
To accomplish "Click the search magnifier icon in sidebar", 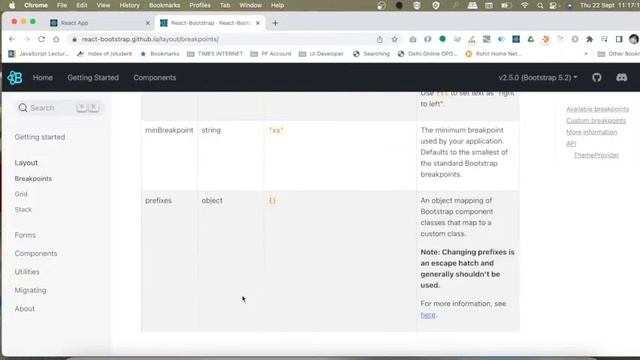I will click(x=23, y=108).
